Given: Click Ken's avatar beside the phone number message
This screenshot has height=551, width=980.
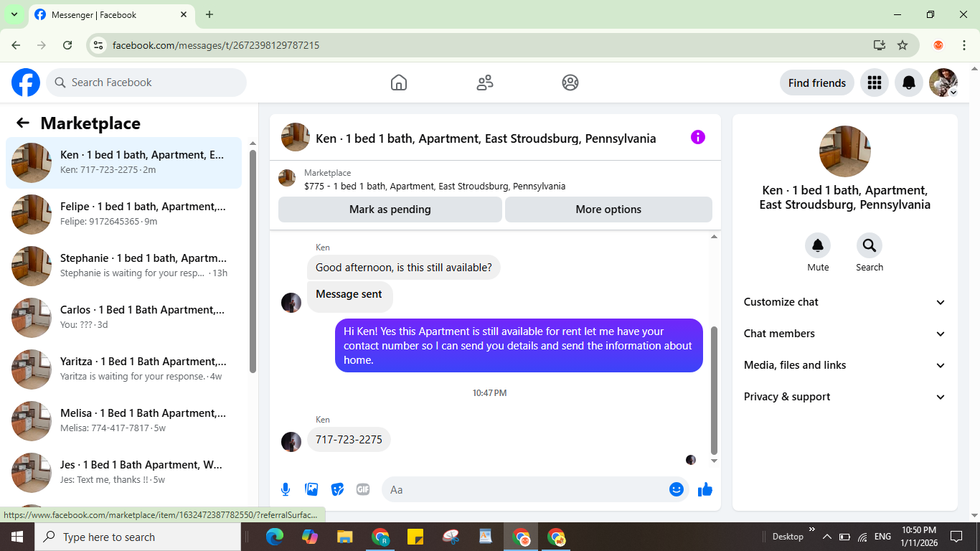Looking at the screenshot, I should click(291, 441).
